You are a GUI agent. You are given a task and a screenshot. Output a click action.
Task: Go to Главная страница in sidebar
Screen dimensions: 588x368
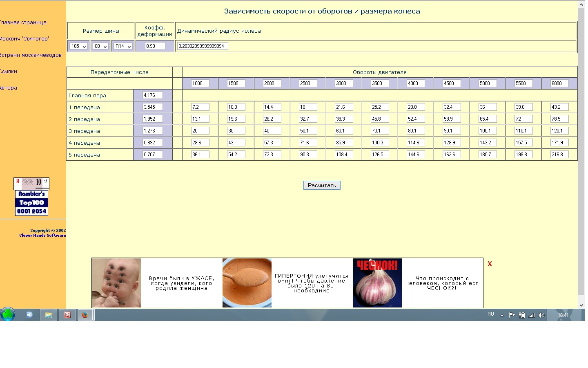pos(23,22)
